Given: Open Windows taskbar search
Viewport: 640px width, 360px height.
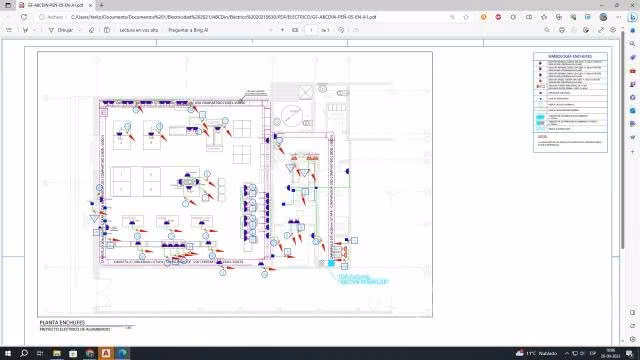Looking at the screenshot, I should 24,353.
